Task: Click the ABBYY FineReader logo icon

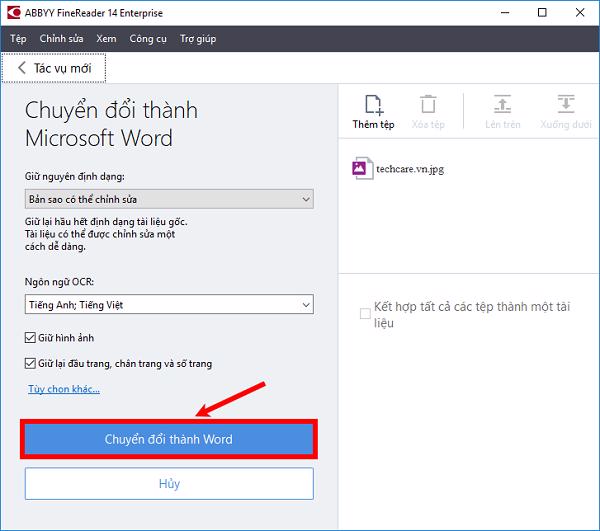Action: click(14, 13)
